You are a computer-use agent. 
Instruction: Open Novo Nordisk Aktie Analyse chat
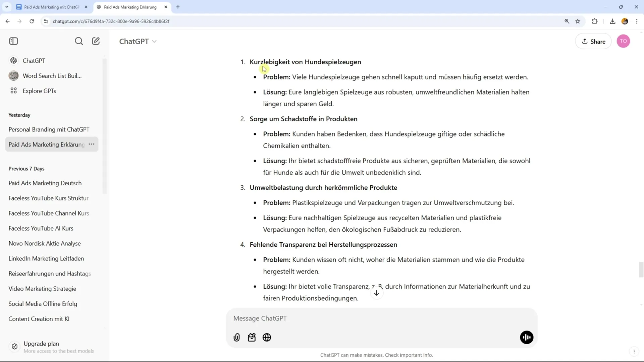[x=52, y=243]
